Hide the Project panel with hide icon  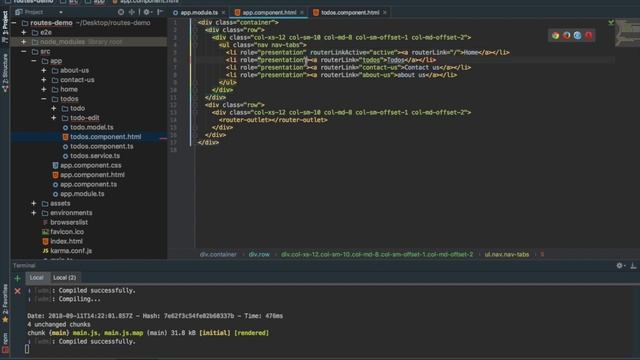point(160,12)
